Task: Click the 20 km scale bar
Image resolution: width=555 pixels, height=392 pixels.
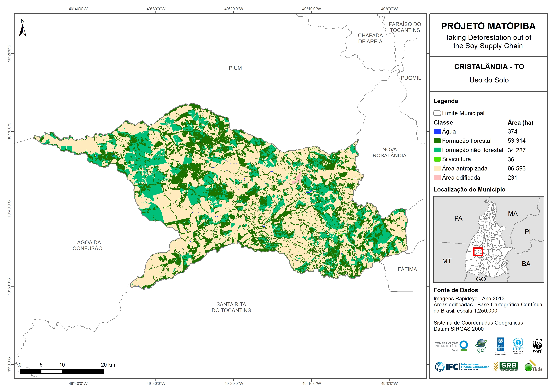Action: [62, 371]
